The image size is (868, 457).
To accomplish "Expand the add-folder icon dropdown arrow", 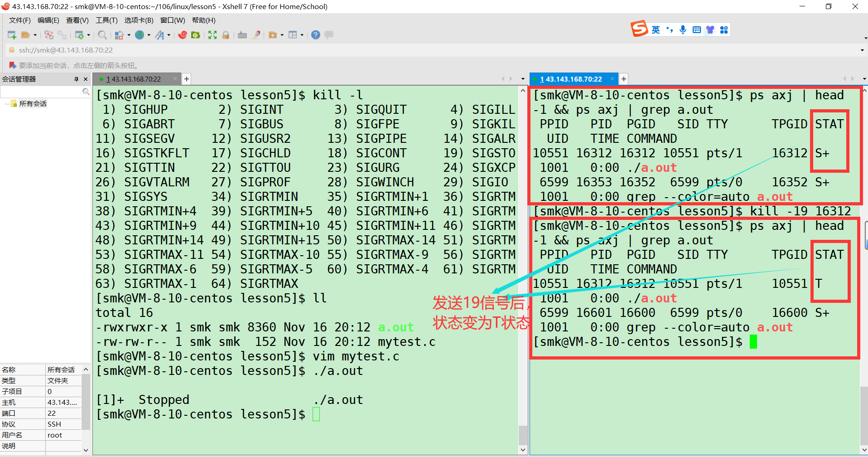I will click(282, 35).
